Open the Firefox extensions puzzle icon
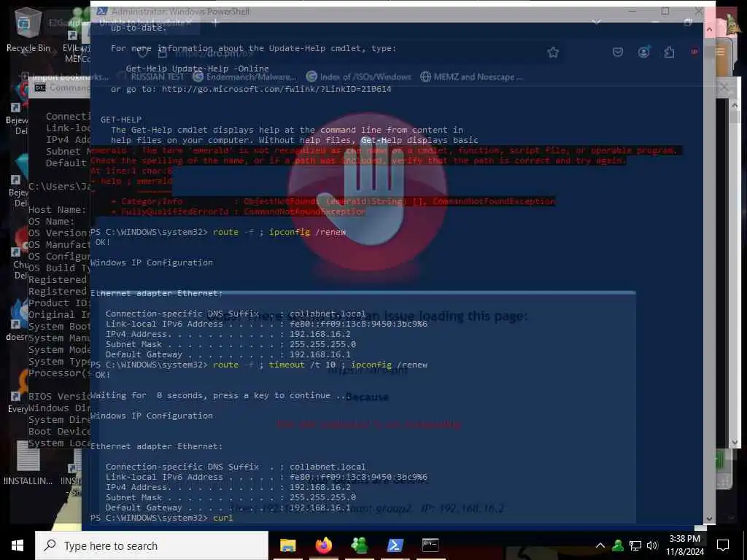747x560 pixels. pyautogui.click(x=669, y=52)
